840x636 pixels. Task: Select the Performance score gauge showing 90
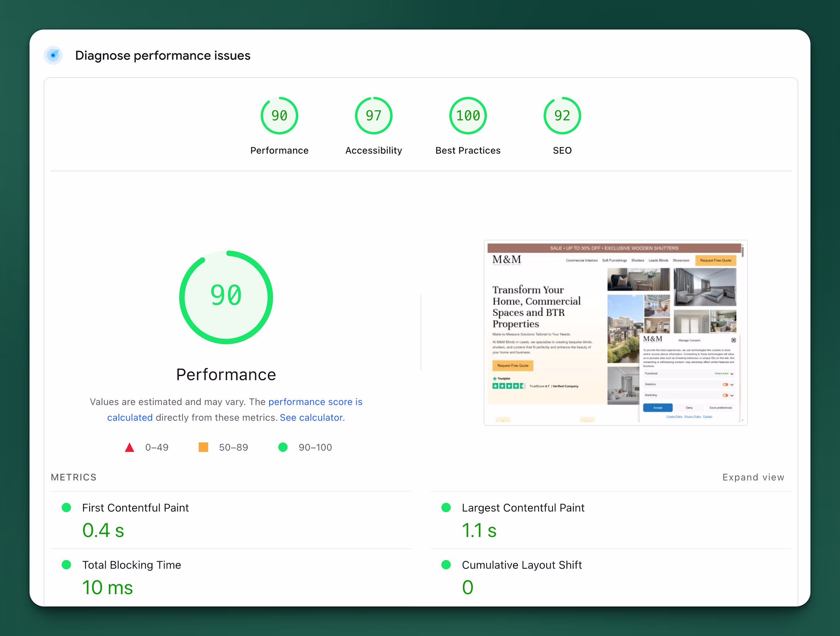tap(279, 115)
